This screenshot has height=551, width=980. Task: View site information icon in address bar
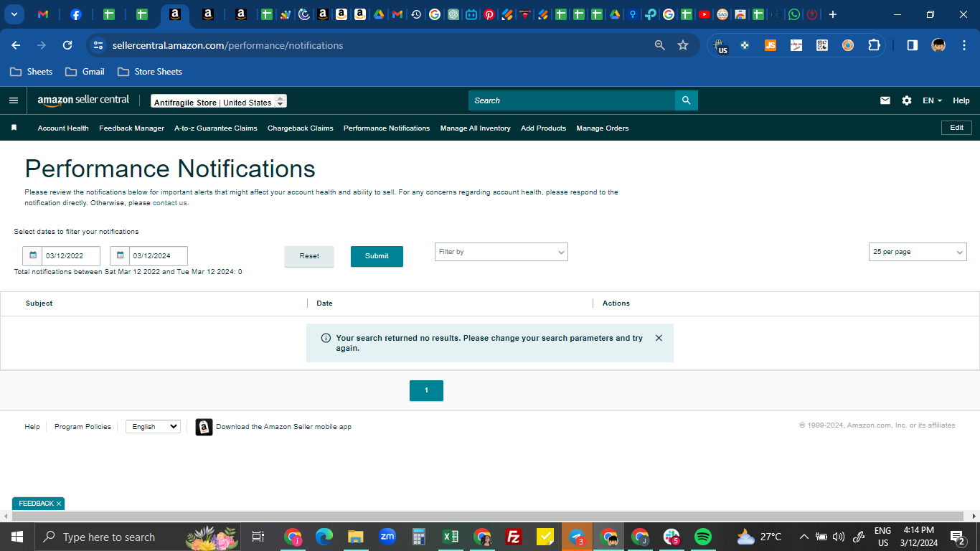98,45
